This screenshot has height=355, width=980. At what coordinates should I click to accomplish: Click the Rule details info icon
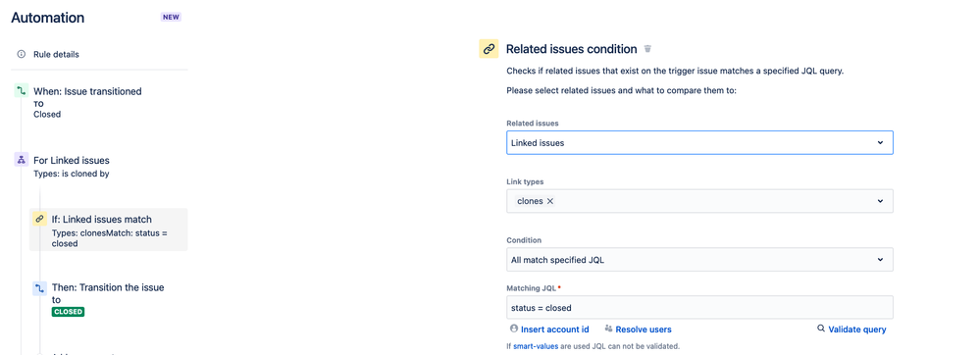(x=22, y=54)
